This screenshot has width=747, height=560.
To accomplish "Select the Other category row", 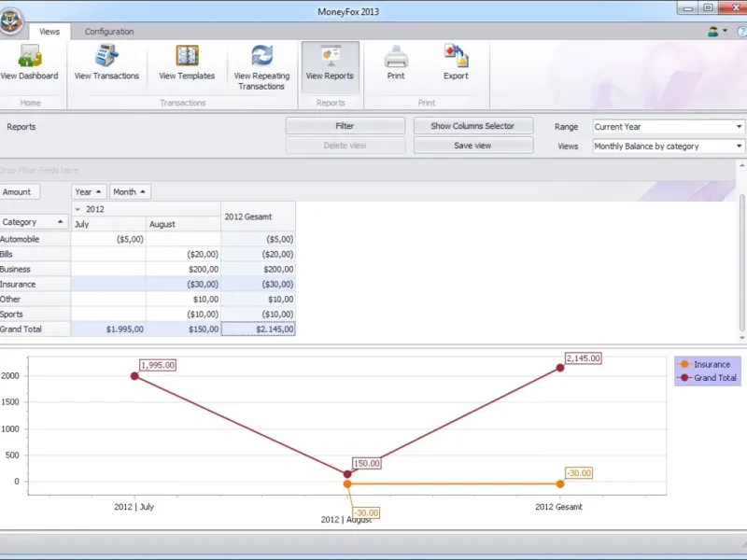I will coord(35,299).
